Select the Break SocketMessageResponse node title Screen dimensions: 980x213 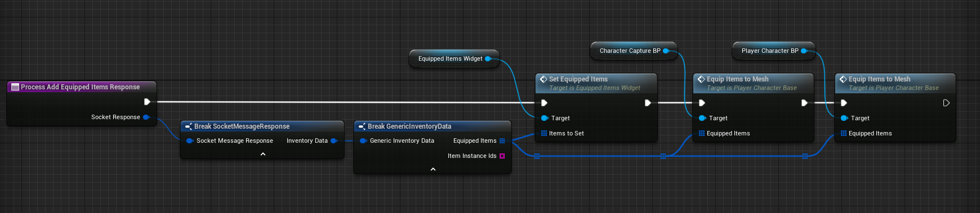(242, 126)
